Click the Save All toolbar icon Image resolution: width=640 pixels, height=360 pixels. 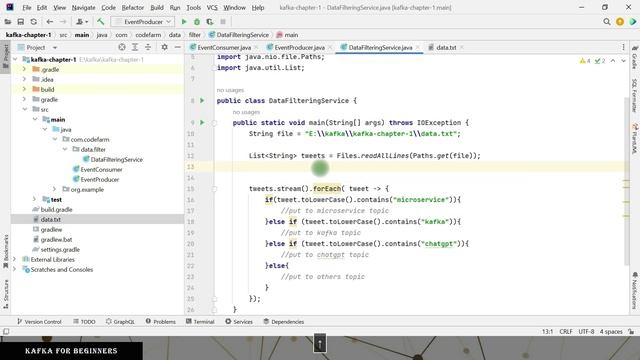20,22
